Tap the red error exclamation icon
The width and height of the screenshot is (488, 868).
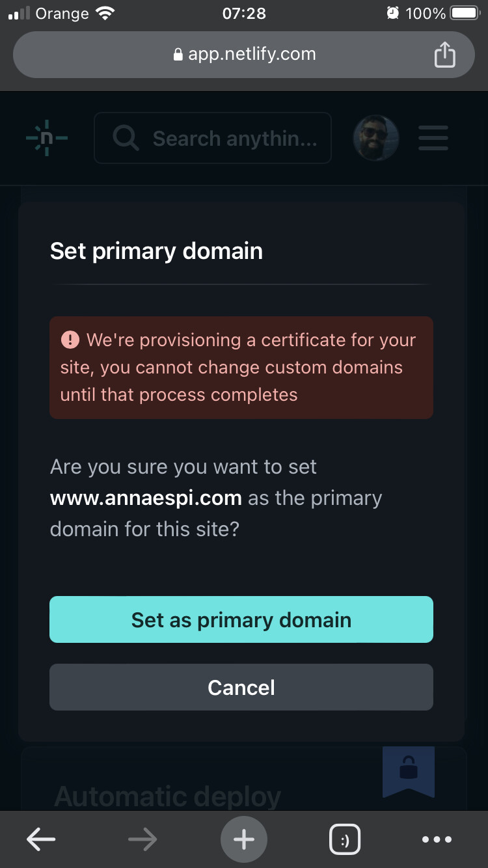[x=70, y=340]
